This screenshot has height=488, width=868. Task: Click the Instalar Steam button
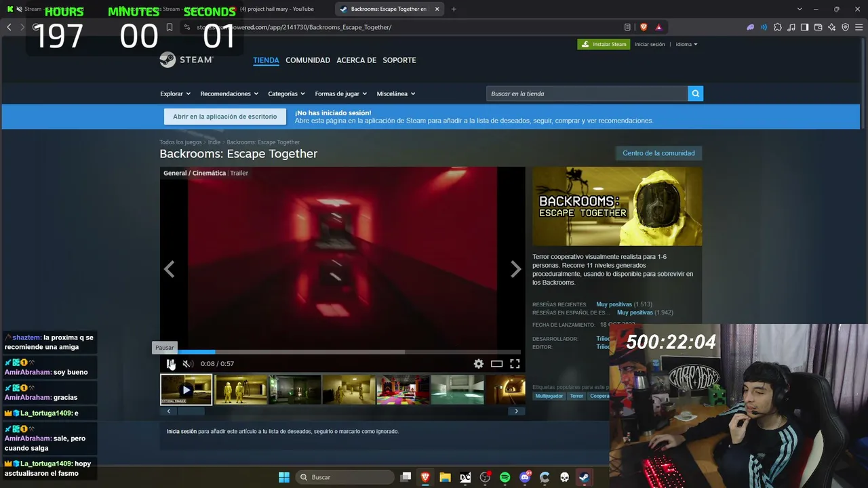point(604,45)
